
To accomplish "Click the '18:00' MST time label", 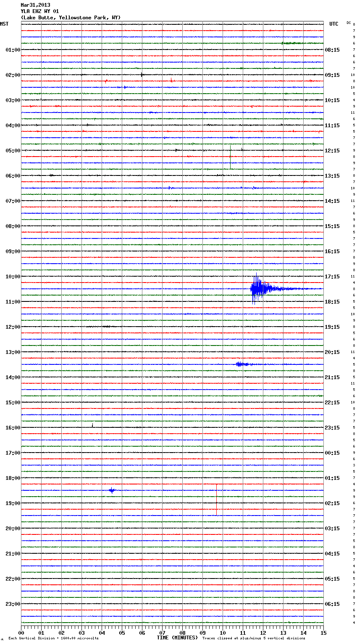I will (13, 478).
